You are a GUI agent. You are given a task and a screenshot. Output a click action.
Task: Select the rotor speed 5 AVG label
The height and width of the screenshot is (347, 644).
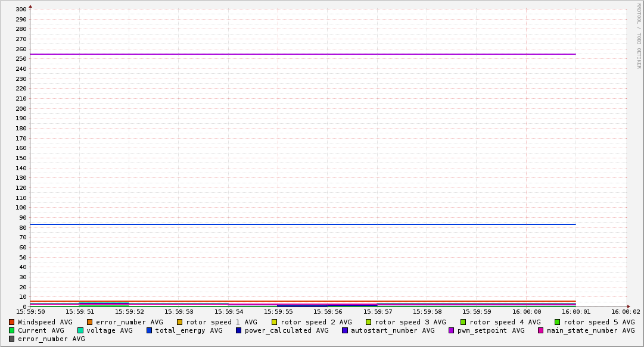click(599, 322)
